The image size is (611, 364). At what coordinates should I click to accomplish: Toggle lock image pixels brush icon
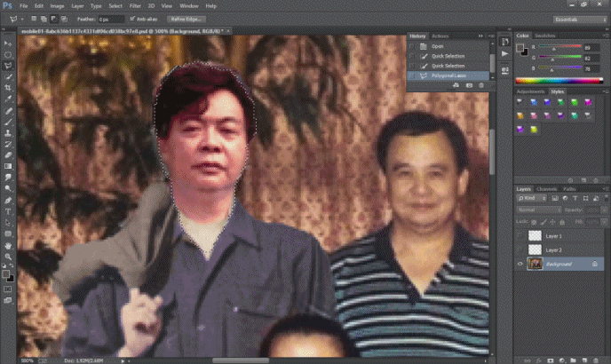tap(544, 222)
